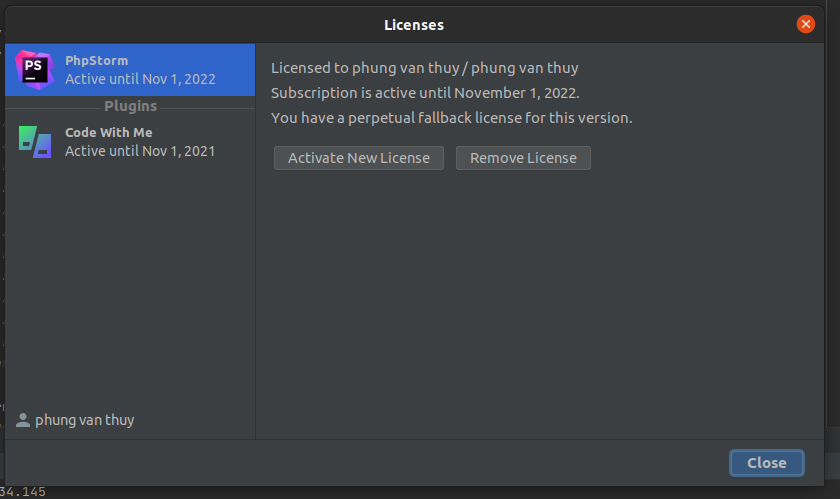The width and height of the screenshot is (840, 499).
Task: Click the PhpStorm PS logo icon
Action: [35, 70]
